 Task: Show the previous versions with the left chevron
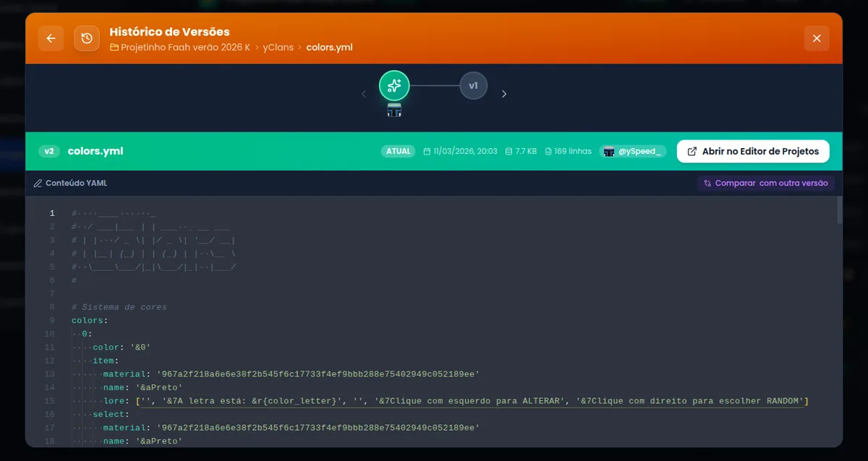[364, 94]
